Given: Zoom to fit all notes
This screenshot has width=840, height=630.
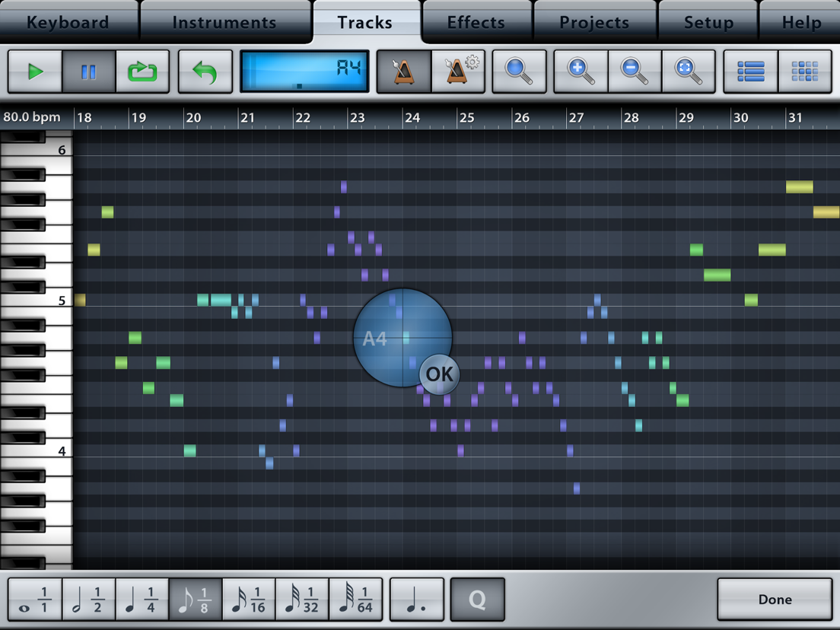Looking at the screenshot, I should (x=689, y=71).
